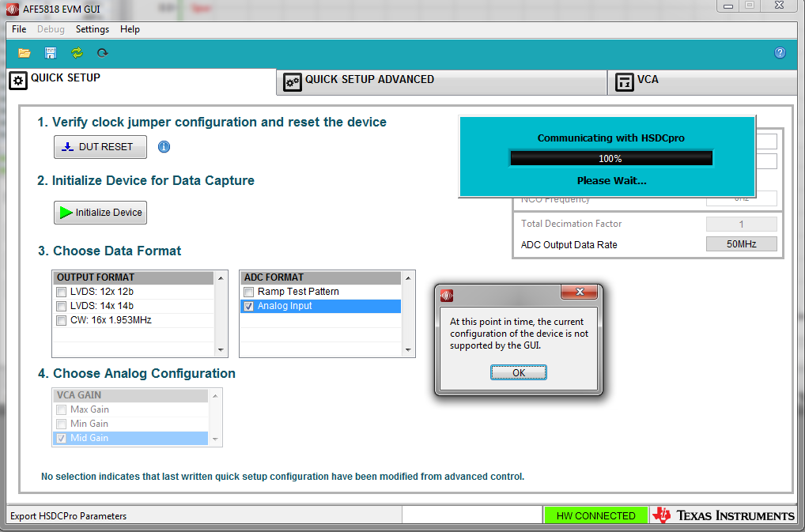Image resolution: width=805 pixels, height=532 pixels.
Task: Click the VCA GAIN list header
Action: pyautogui.click(x=131, y=395)
